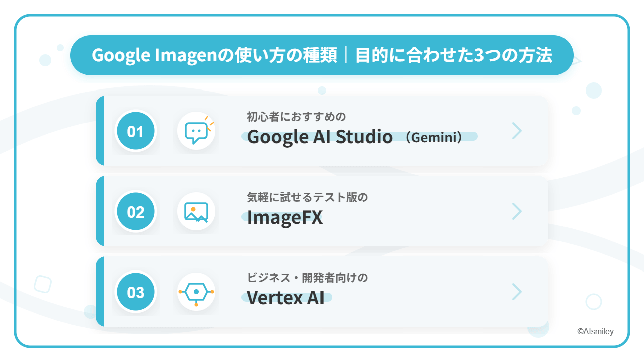Click the hexagon node icon for Vertex AI
Viewport: 644px width, 362px height.
196,292
